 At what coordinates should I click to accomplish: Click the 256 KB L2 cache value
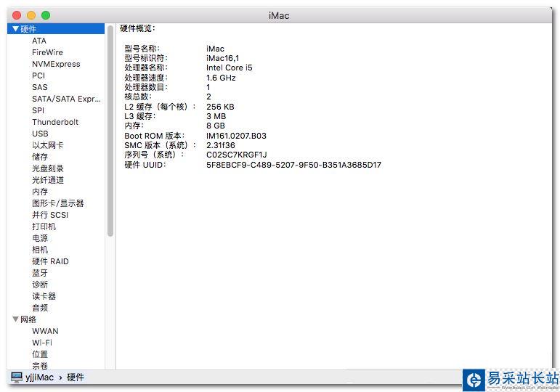coord(220,107)
